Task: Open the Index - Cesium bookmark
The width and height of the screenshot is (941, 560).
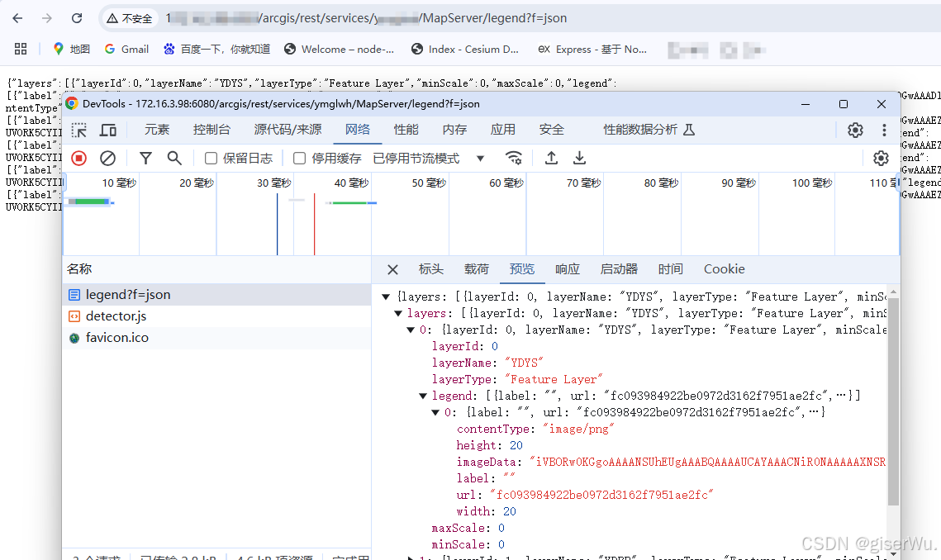Action: (x=465, y=50)
